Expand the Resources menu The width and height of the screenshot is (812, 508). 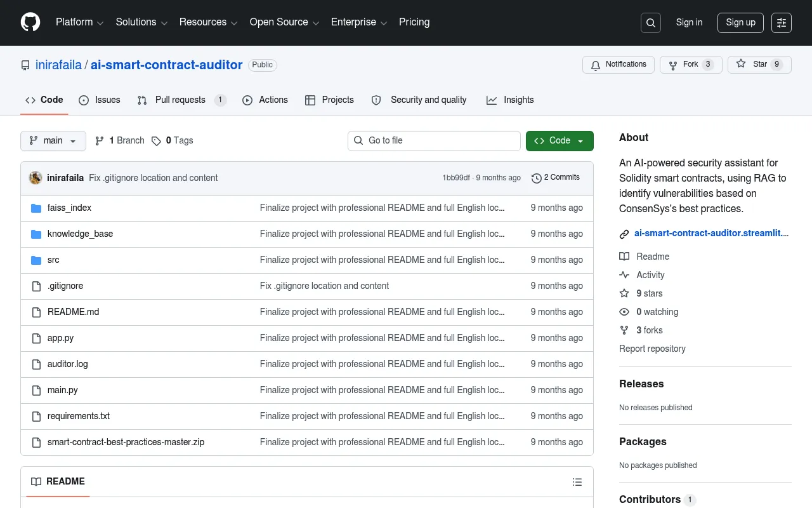pos(209,22)
